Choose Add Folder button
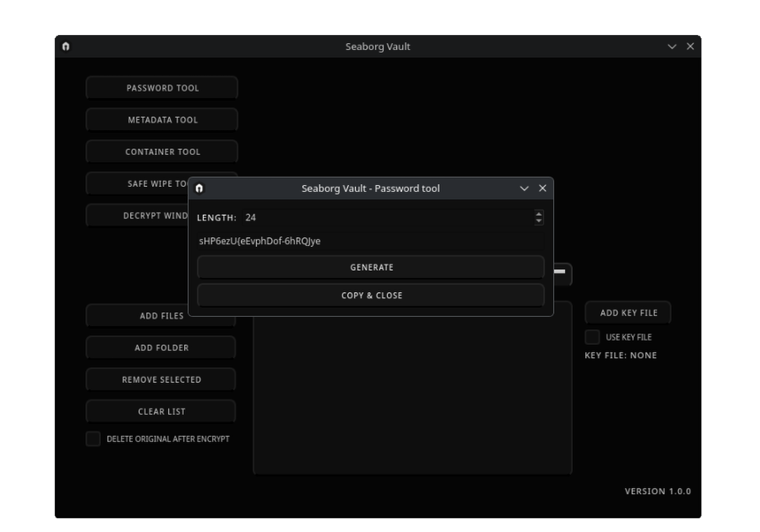This screenshot has width=760, height=532. 161,348
